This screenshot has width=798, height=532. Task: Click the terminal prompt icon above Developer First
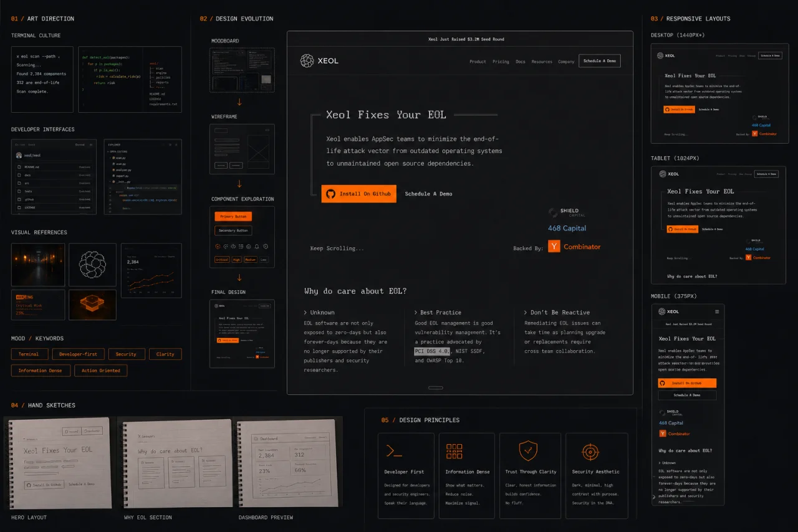393,451
